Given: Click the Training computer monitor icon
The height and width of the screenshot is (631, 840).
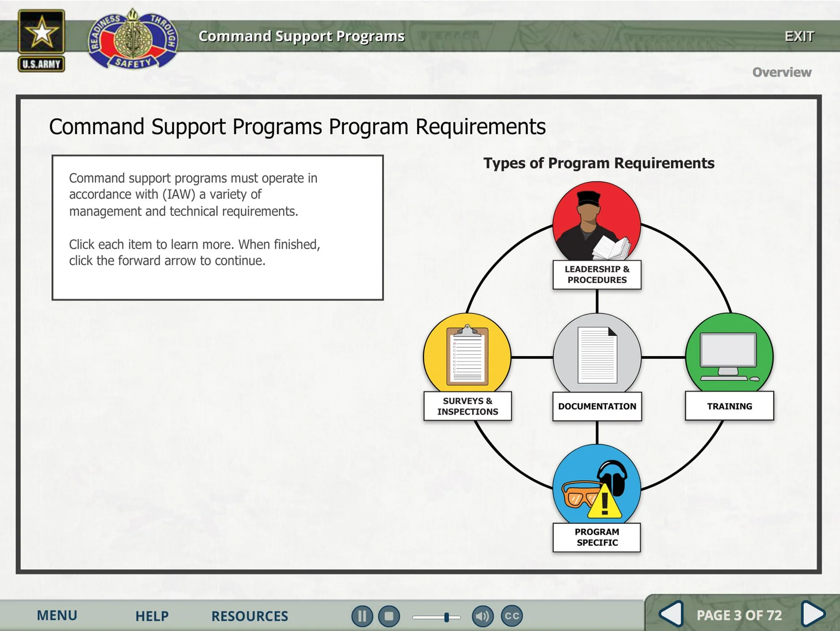Looking at the screenshot, I should pyautogui.click(x=729, y=353).
